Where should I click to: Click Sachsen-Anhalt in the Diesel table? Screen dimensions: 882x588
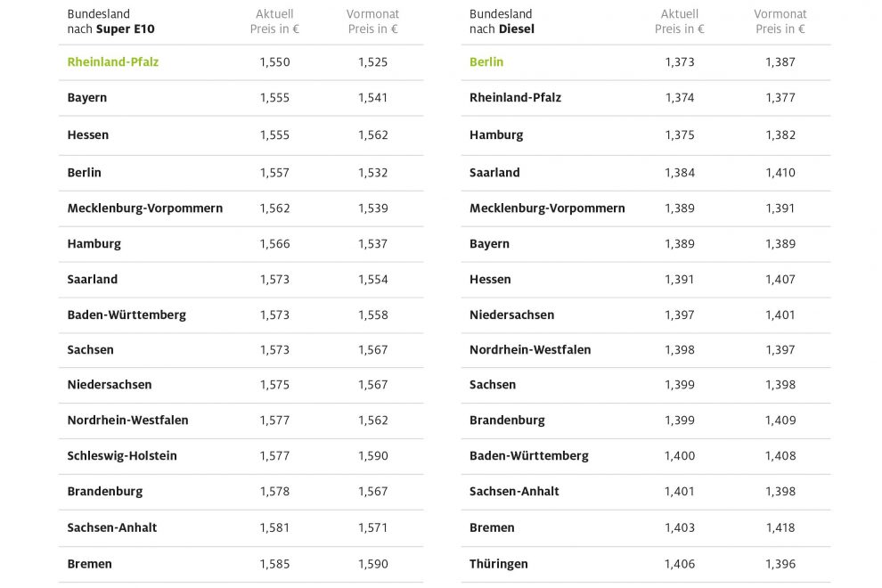(514, 492)
